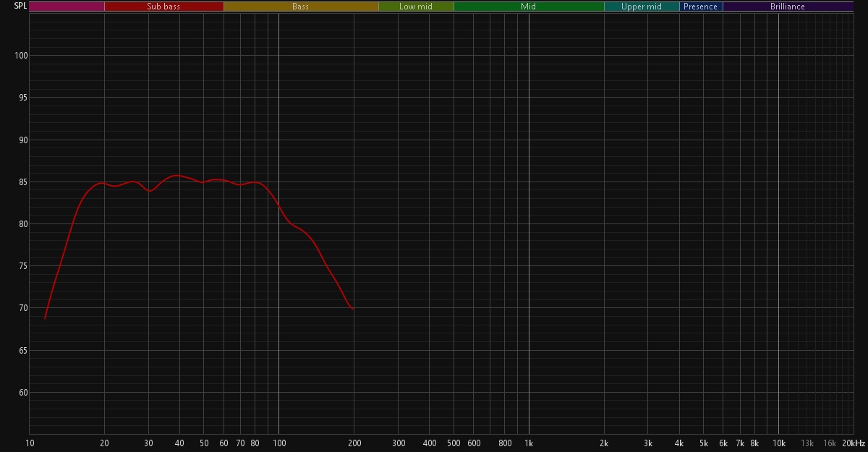Click the 80 value on SPL axis
The image size is (868, 452).
pyautogui.click(x=22, y=224)
